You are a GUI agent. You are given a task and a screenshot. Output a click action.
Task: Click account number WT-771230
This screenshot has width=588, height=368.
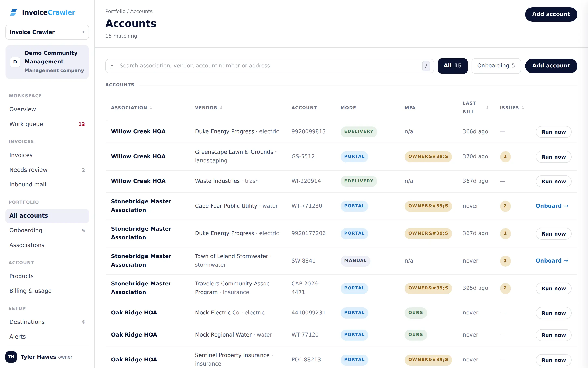[307, 206]
